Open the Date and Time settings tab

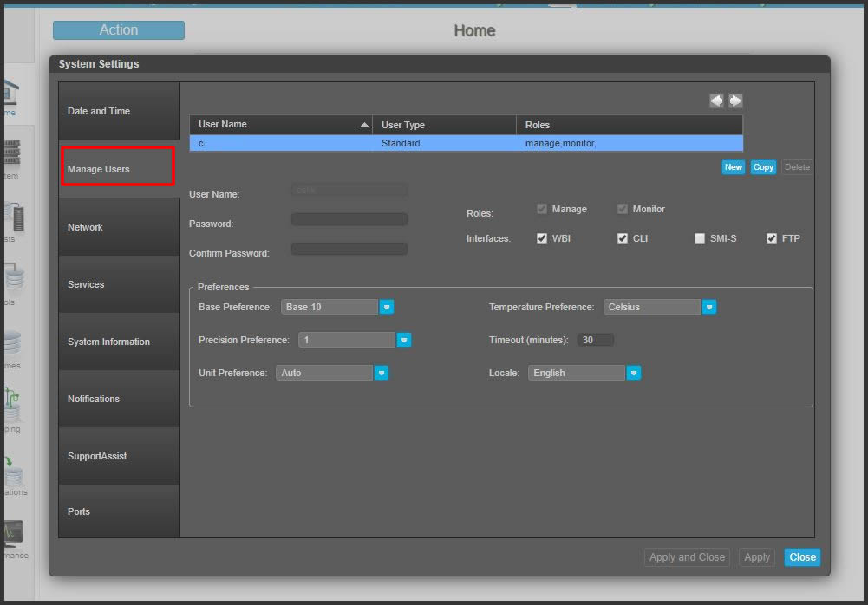coord(119,111)
